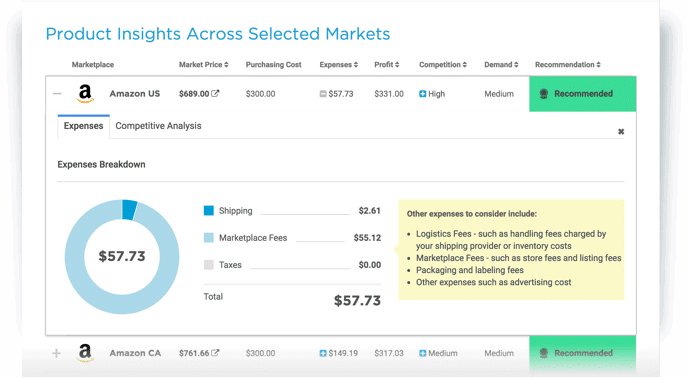Click the Shipping amount $2.61

[369, 211]
